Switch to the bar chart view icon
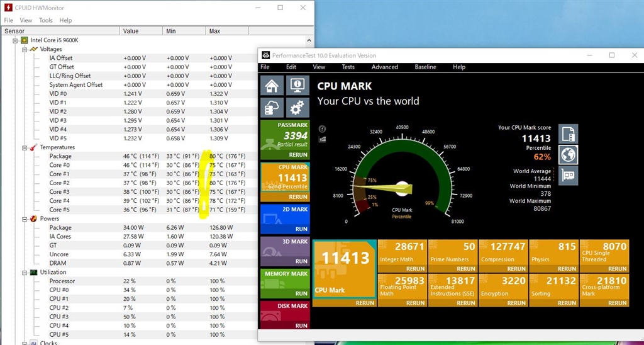644x345 pixels. point(323,139)
